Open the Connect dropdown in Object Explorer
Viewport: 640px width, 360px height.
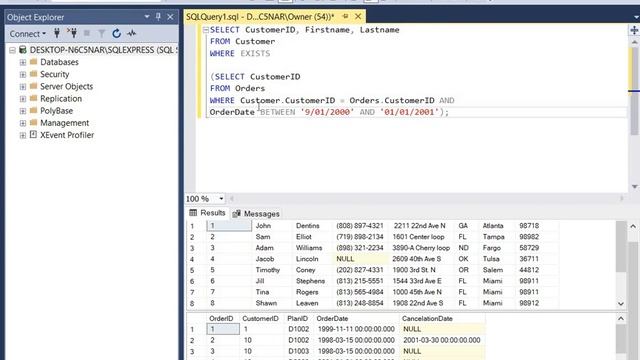click(28, 34)
